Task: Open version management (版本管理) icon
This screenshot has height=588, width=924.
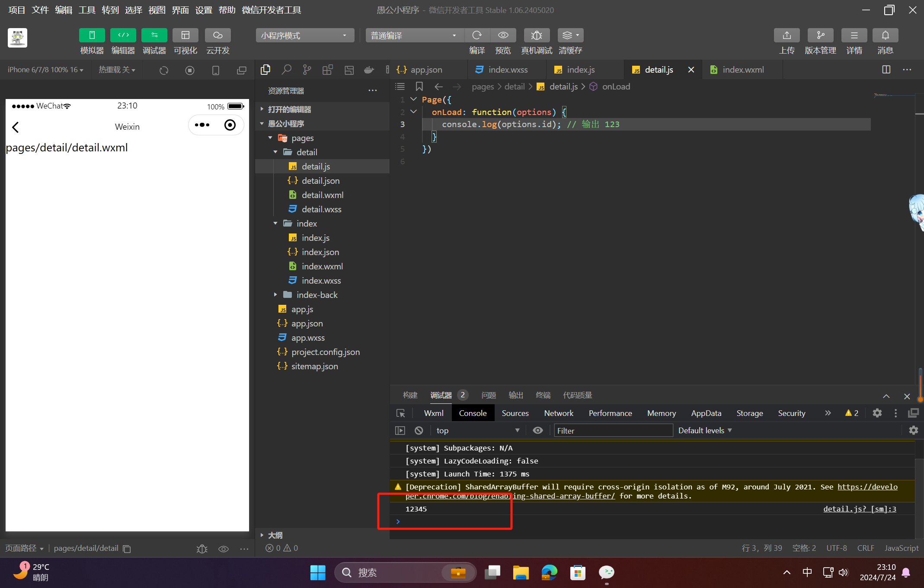Action: 820,35
